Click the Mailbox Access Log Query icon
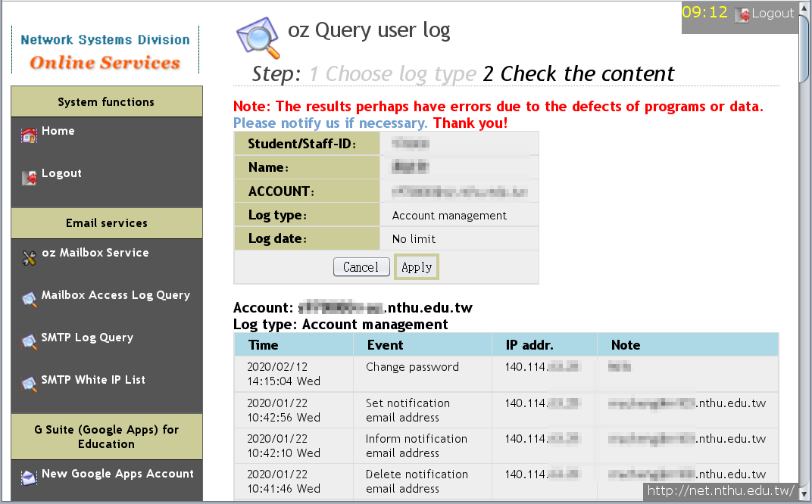Image resolution: width=812 pixels, height=504 pixels. click(x=29, y=300)
